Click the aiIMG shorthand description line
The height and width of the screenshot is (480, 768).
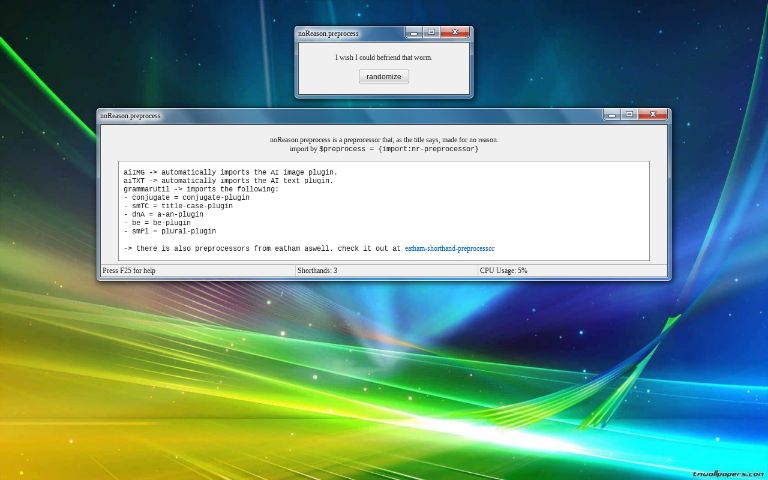pyautogui.click(x=229, y=172)
